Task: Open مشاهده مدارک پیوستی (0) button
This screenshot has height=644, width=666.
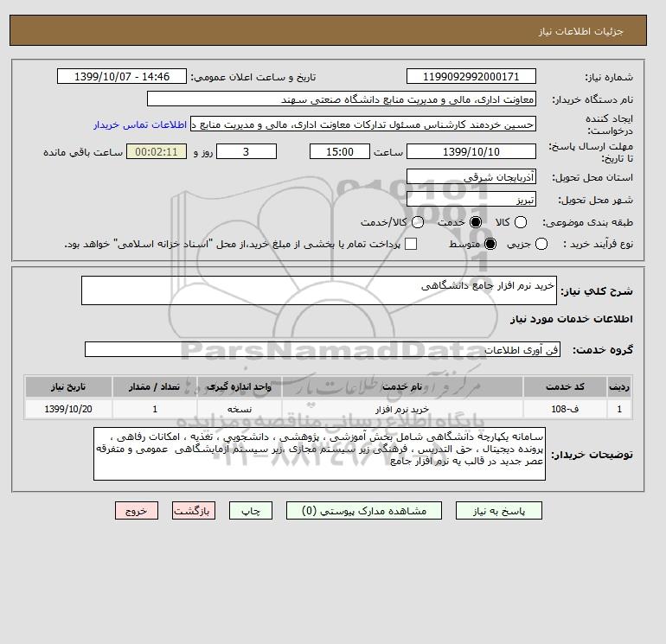Action: click(x=364, y=511)
